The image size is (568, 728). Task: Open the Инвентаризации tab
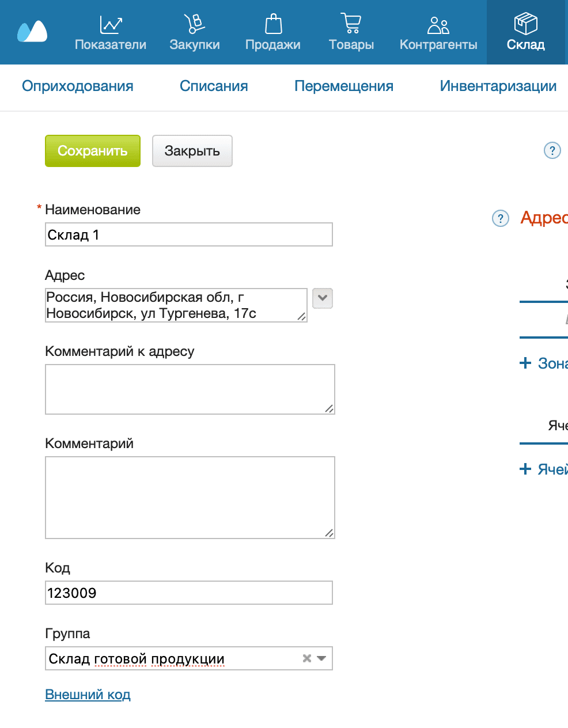[498, 86]
